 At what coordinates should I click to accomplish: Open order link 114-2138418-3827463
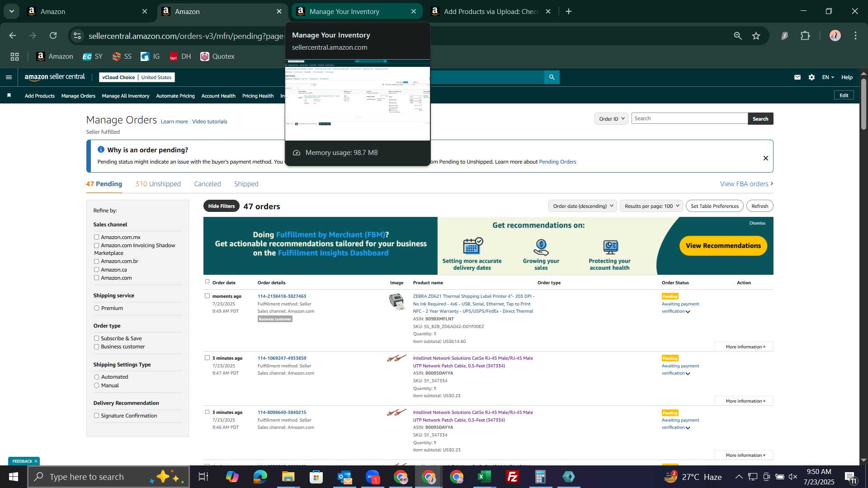282,296
